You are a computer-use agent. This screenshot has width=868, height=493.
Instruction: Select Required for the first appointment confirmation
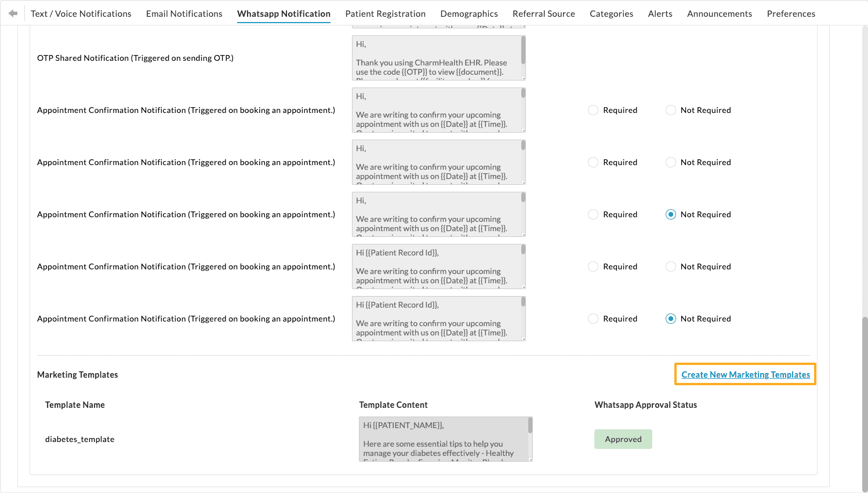[593, 110]
